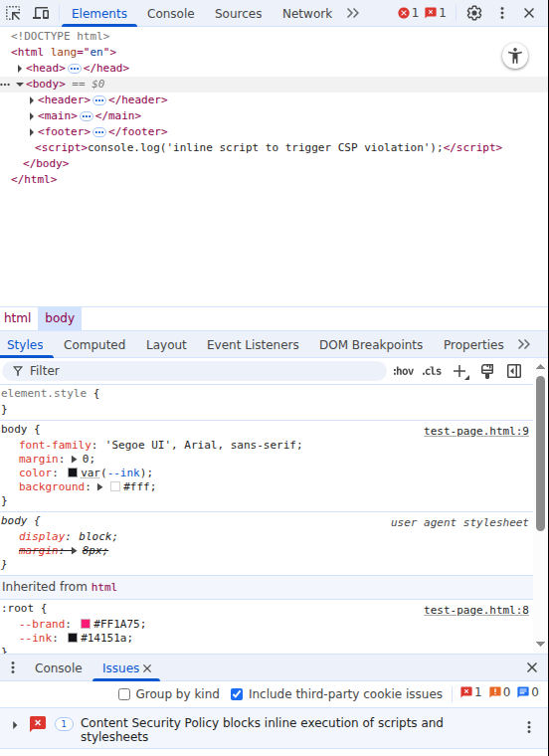
Task: Add a new style rule plus icon
Action: click(460, 371)
